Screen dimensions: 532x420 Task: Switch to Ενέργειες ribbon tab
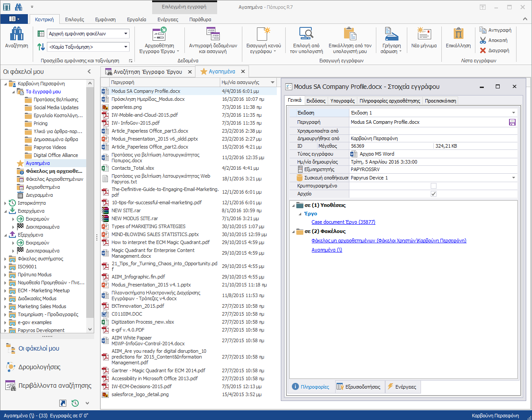click(168, 19)
